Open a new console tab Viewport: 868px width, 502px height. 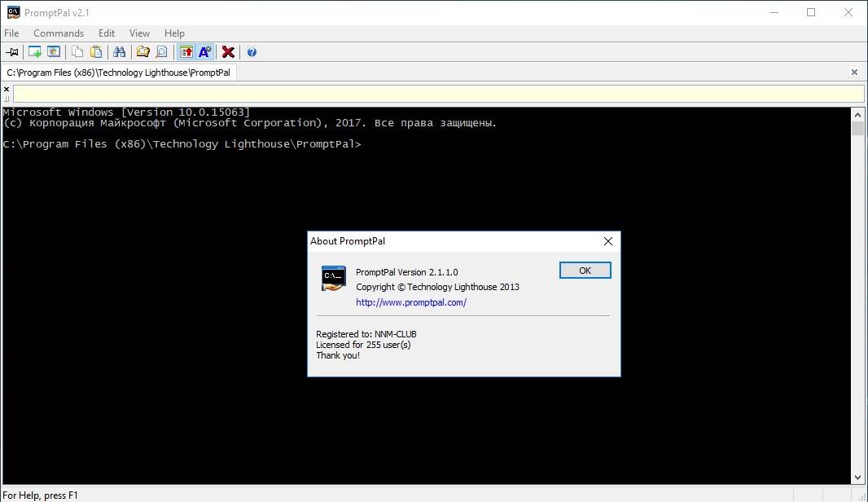tap(34, 52)
